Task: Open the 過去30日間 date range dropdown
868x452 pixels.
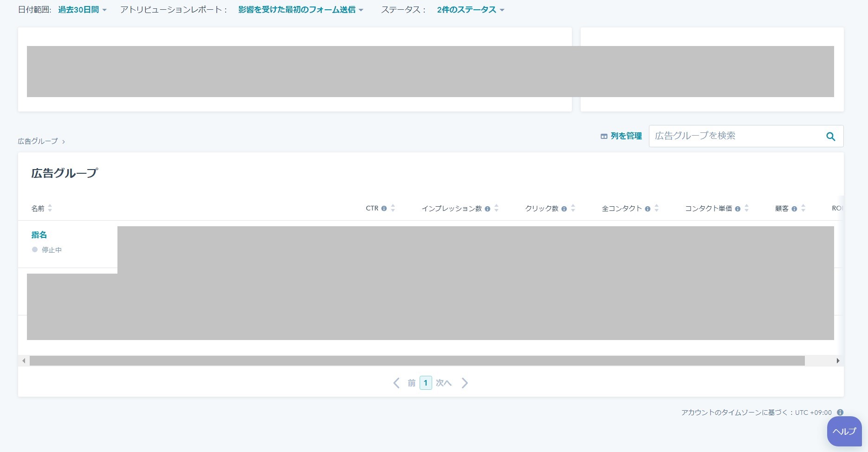Action: [x=82, y=10]
